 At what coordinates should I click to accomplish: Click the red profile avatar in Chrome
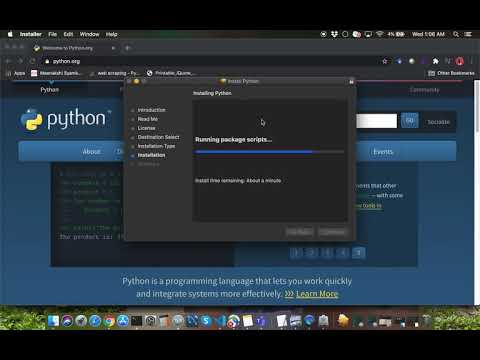460,61
